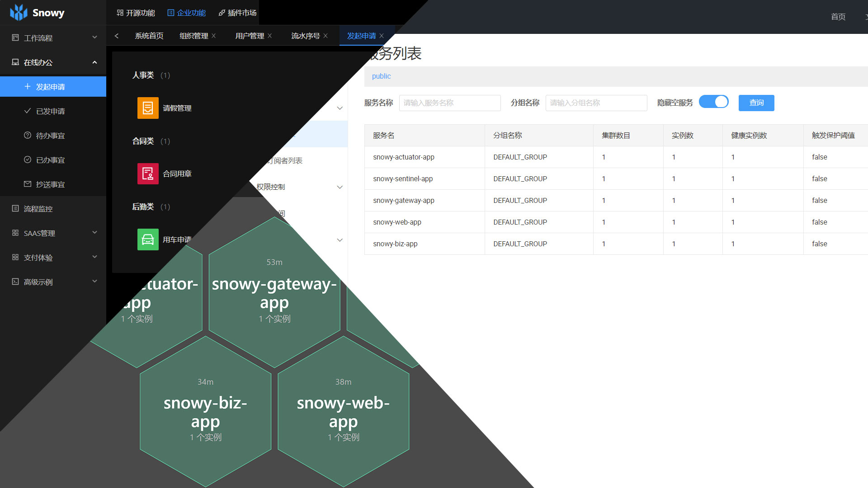
Task: Click the 插件市场 plug icon
Action: [222, 13]
